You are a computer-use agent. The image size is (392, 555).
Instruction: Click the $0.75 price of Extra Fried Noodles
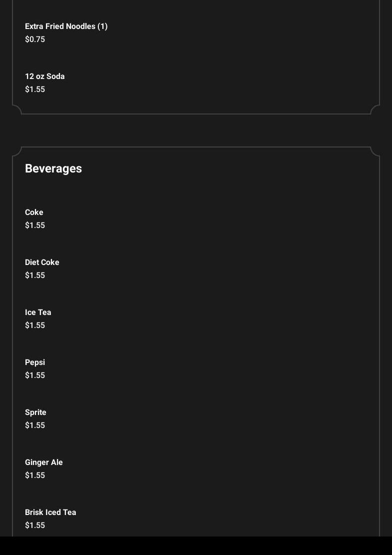35,39
